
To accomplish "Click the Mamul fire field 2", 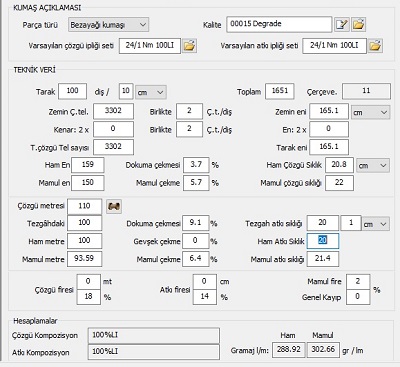I will [x=358, y=282].
